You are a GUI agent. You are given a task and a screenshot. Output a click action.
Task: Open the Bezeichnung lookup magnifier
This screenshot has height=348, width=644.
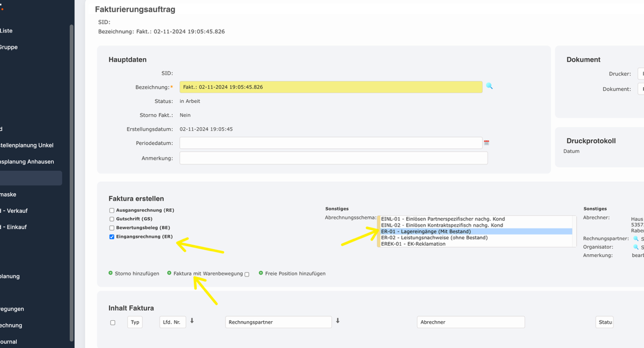click(489, 87)
